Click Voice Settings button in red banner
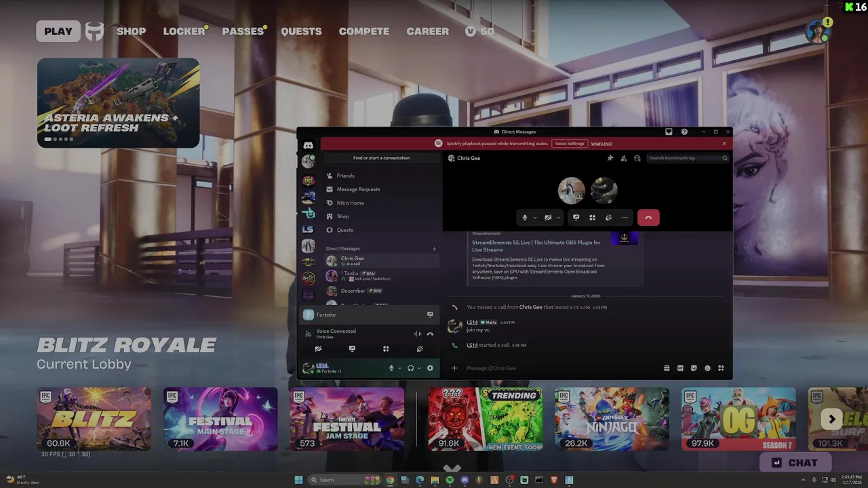Viewport: 868px width, 488px height. [570, 144]
